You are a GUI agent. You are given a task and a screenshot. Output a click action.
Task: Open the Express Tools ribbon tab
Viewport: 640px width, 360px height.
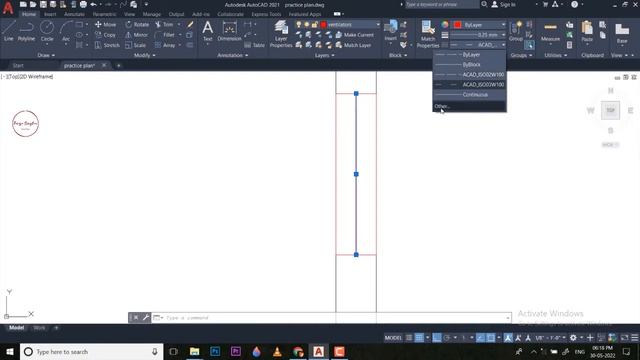(x=266, y=14)
